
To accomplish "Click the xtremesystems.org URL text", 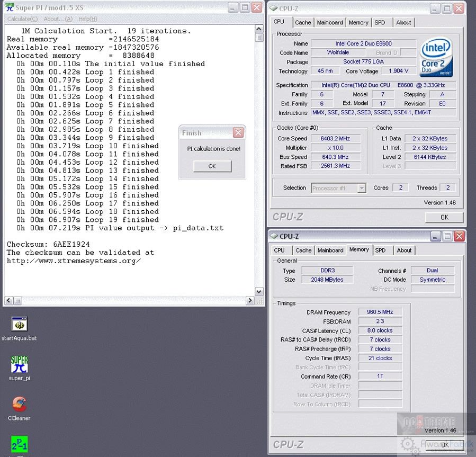I will [x=74, y=261].
